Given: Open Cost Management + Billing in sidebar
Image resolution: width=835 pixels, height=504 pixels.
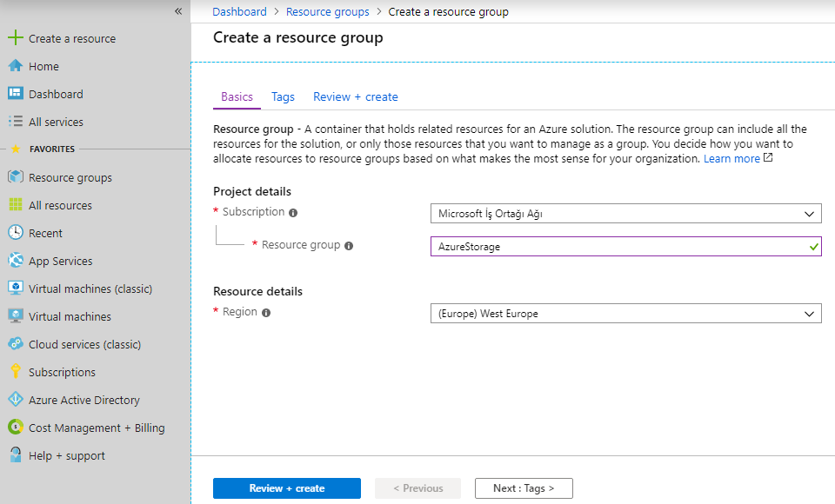Looking at the screenshot, I should click(x=97, y=428).
